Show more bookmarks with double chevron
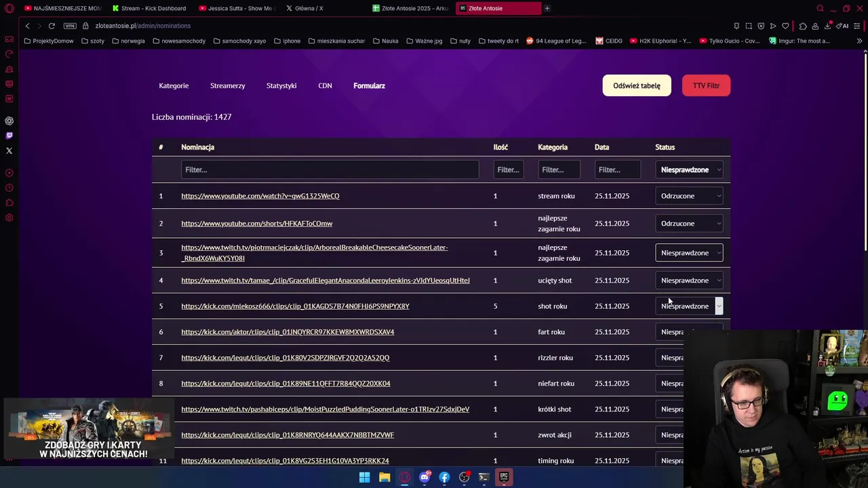868x488 pixels. click(x=859, y=41)
